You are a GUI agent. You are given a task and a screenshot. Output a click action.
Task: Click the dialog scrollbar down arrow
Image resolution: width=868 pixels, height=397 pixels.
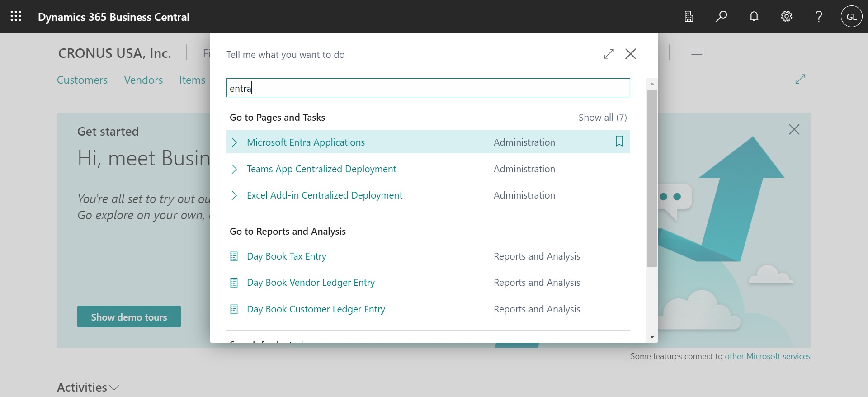(x=652, y=336)
